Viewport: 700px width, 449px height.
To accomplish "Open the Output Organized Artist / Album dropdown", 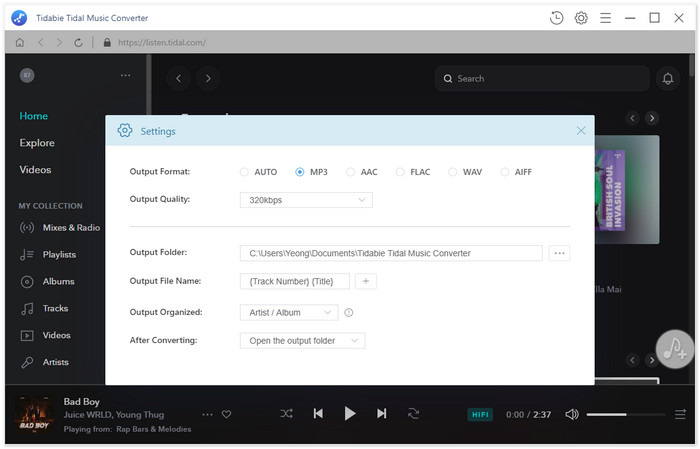I will (x=289, y=313).
